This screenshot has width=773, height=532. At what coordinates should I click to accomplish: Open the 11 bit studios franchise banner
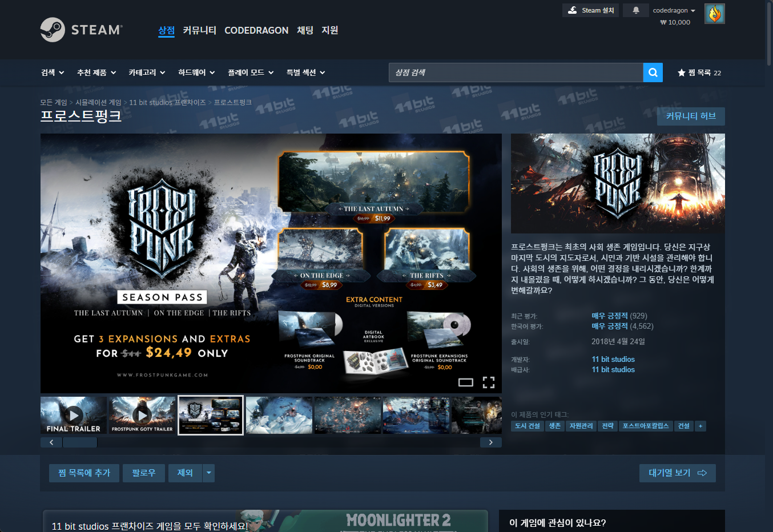click(265, 521)
